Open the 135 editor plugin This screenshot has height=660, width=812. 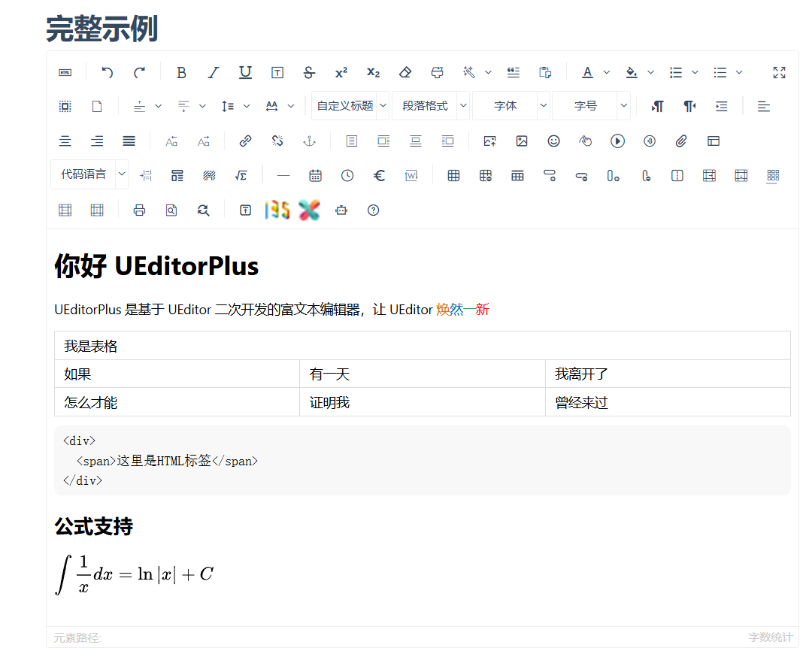pos(277,210)
